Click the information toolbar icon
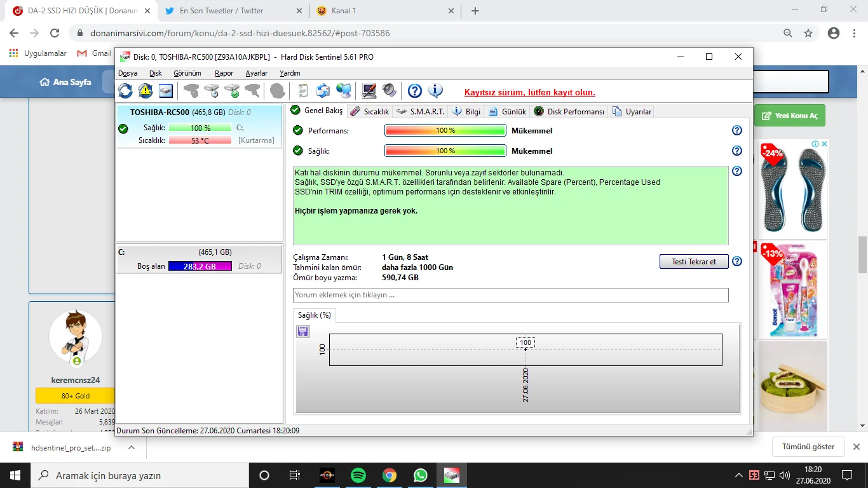The width and height of the screenshot is (868, 488). (435, 91)
